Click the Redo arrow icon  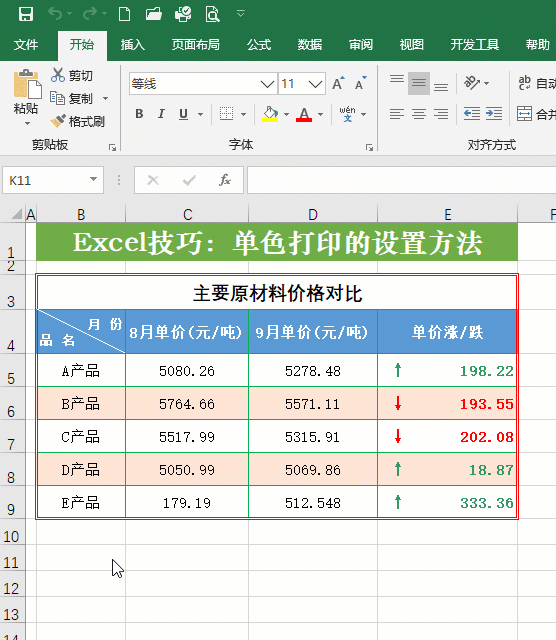tap(90, 14)
